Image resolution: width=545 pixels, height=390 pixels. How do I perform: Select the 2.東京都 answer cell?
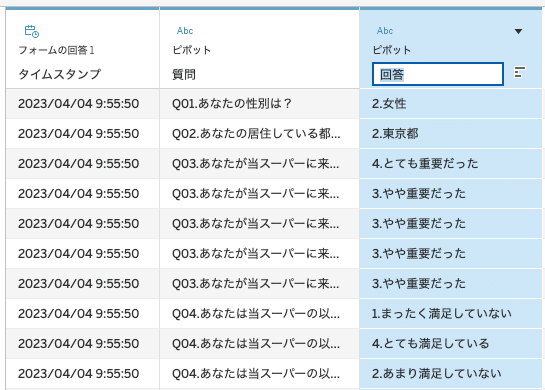coord(450,133)
